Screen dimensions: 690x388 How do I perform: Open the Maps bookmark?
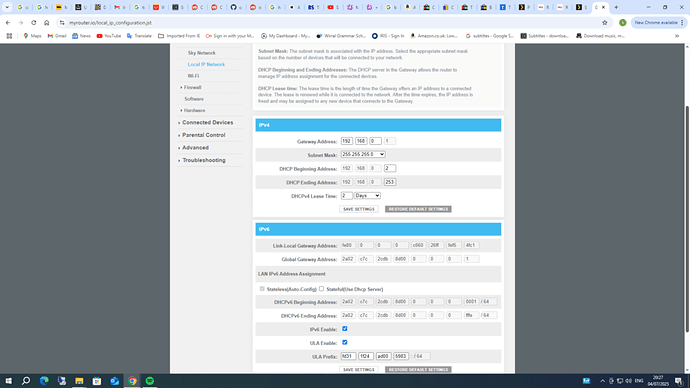[x=32, y=36]
